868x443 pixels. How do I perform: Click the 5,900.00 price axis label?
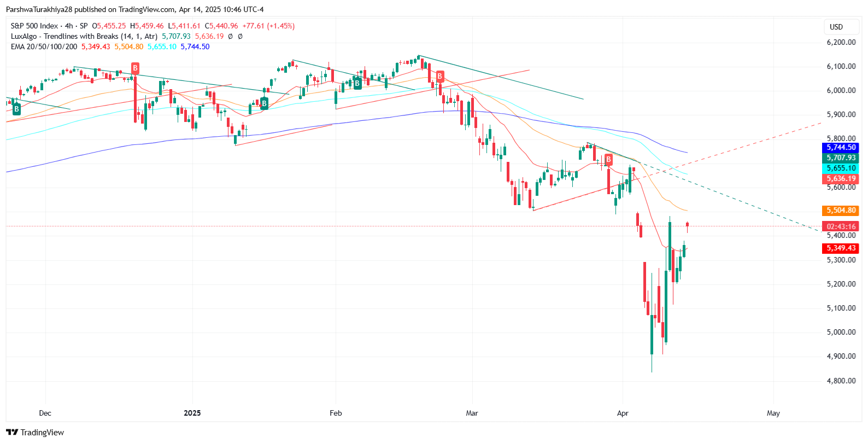click(841, 115)
